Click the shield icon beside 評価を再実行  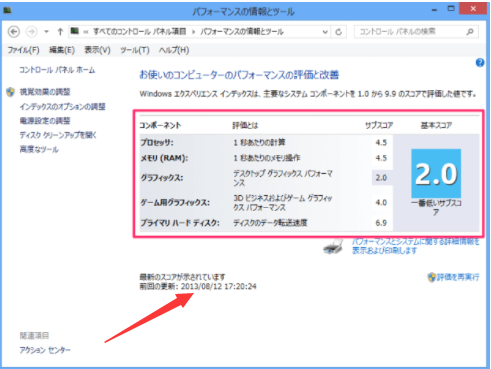pyautogui.click(x=432, y=277)
